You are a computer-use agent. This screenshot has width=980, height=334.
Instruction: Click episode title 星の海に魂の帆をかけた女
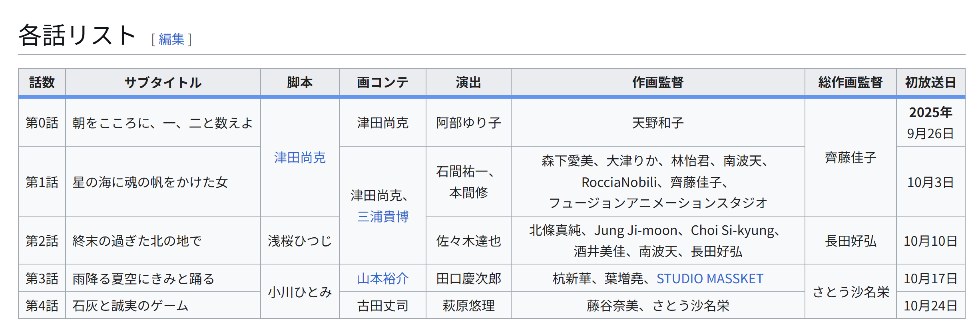tap(150, 182)
